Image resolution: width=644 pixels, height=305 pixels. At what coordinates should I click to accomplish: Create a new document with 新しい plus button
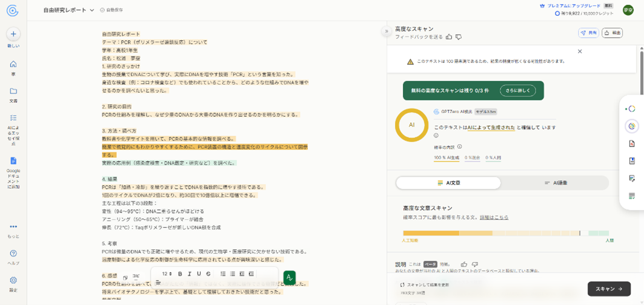click(13, 34)
